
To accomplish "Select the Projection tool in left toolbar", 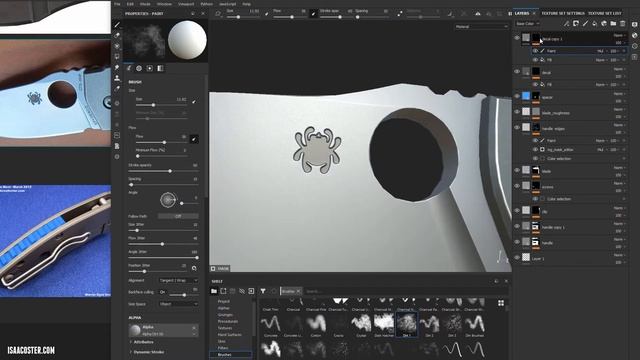I will [117, 46].
